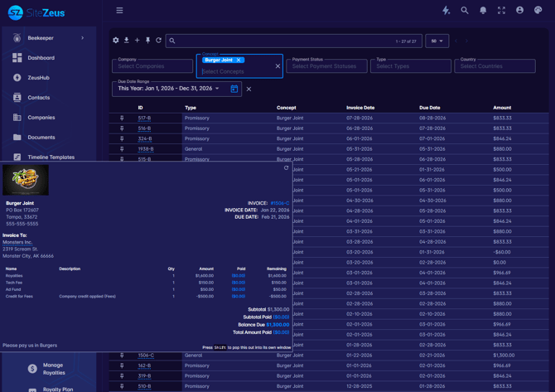
Task: Pin the 324-B invoice row
Action: tap(122, 138)
